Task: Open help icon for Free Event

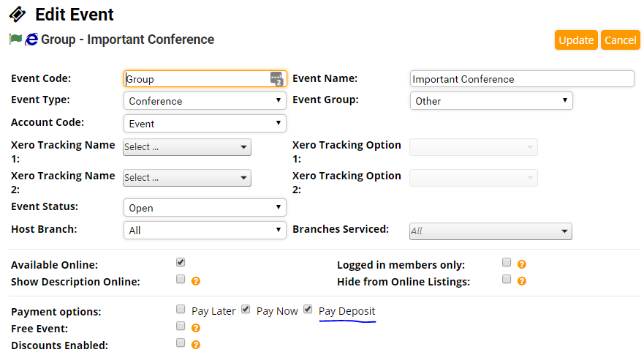Action: 196,328
